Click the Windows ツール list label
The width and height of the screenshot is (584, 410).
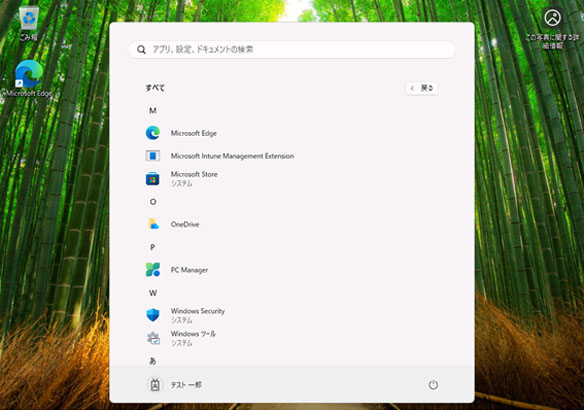[193, 334]
